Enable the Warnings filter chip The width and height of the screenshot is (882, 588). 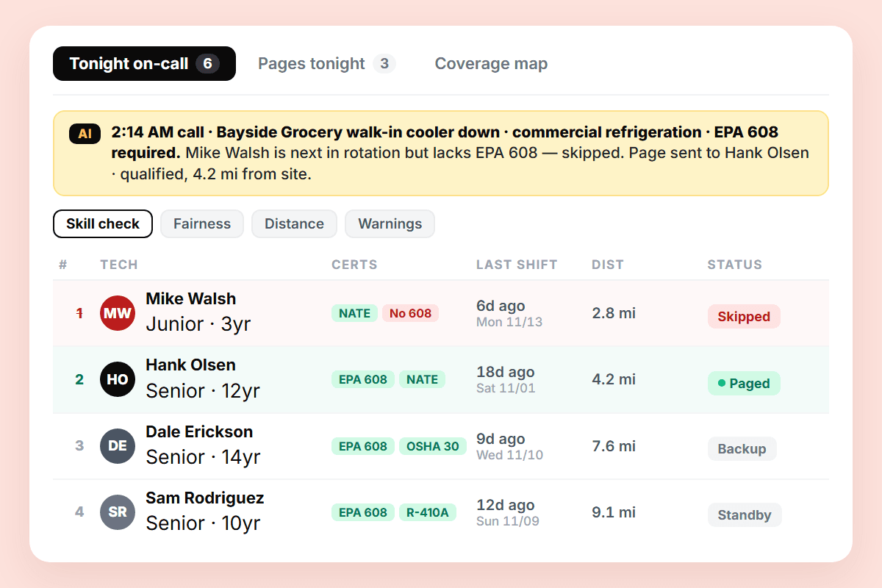point(390,224)
